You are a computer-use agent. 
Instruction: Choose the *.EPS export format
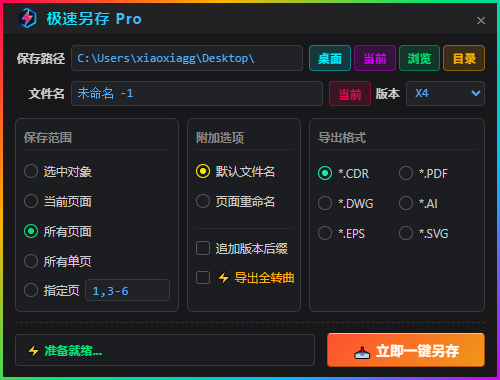[325, 233]
